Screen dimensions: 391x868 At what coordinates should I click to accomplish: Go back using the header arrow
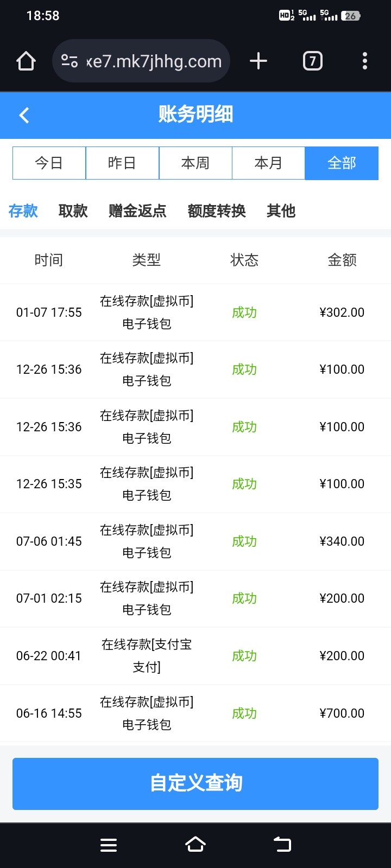click(x=24, y=115)
